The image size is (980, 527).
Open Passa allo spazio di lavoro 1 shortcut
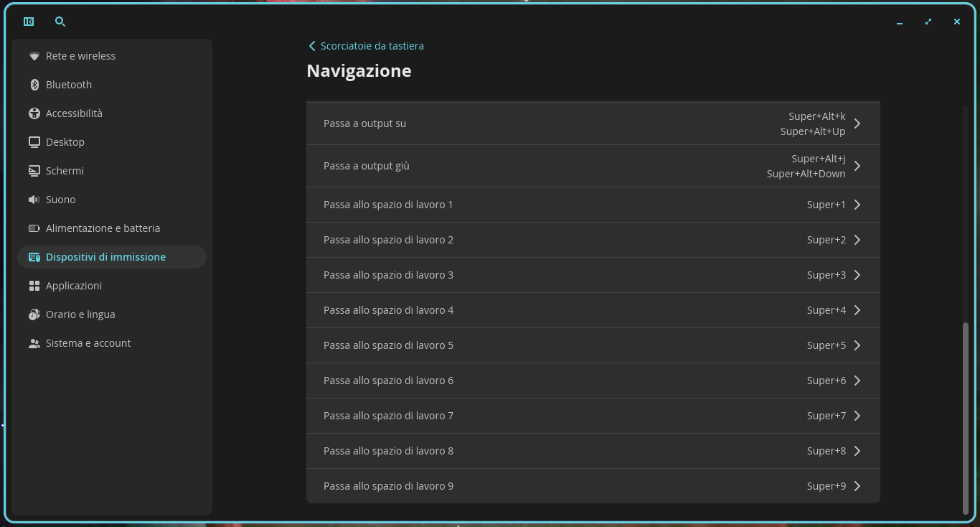coord(593,205)
